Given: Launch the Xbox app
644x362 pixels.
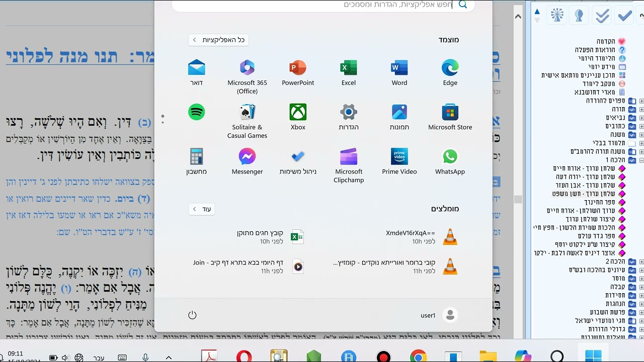Looking at the screenshot, I should click(x=298, y=117).
